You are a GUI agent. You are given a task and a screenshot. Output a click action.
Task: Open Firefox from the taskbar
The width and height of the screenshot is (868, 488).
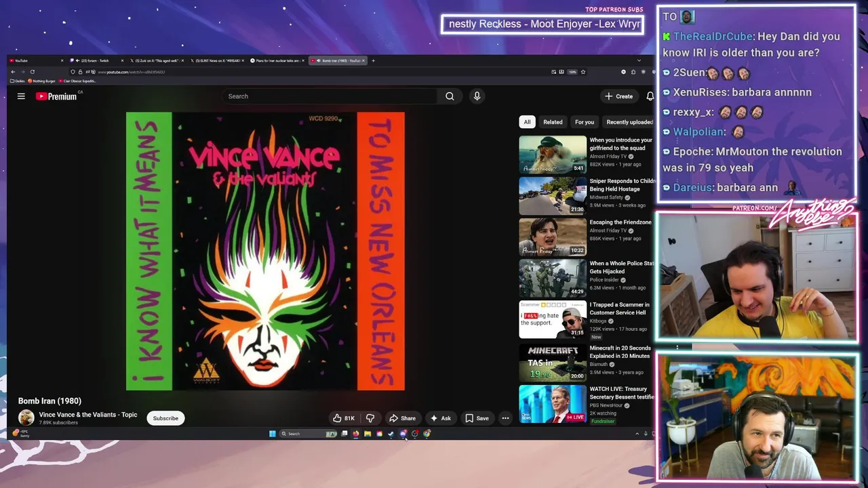pos(356,434)
